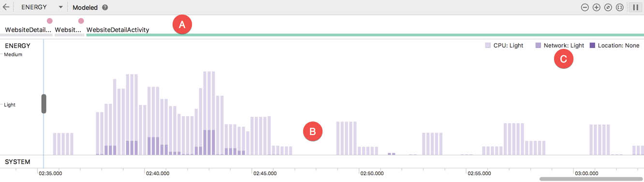Zoom in the profiler timeline
Screen dimensions: 644x182
pyautogui.click(x=597, y=7)
